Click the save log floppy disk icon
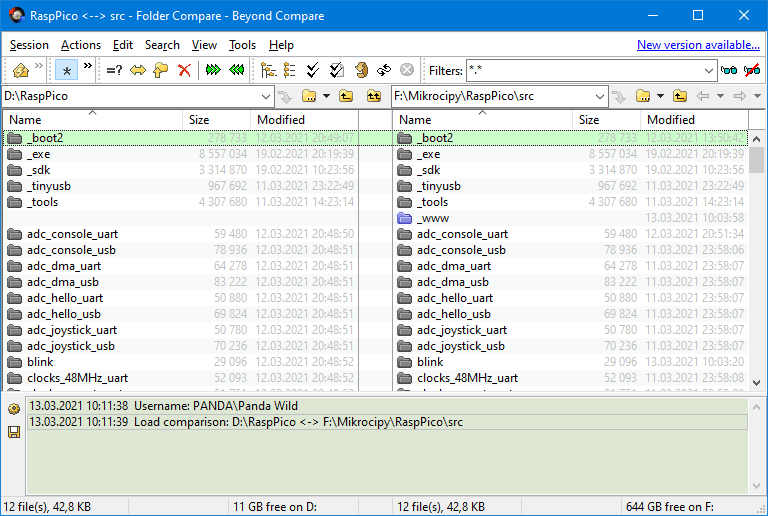The width and height of the screenshot is (768, 516). coord(14,432)
